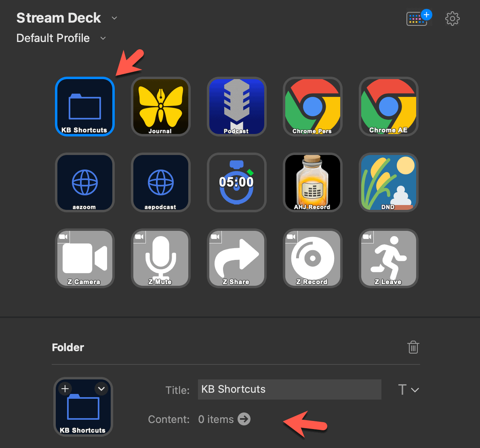480x448 pixels.
Task: Delete the folder with trash icon
Action: 413,347
